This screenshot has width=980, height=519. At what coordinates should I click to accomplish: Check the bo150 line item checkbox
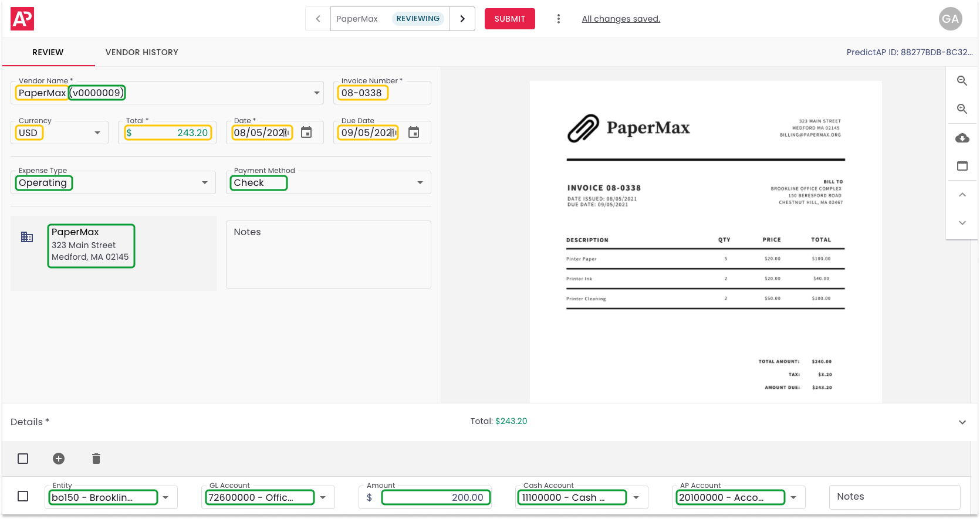pos(23,497)
